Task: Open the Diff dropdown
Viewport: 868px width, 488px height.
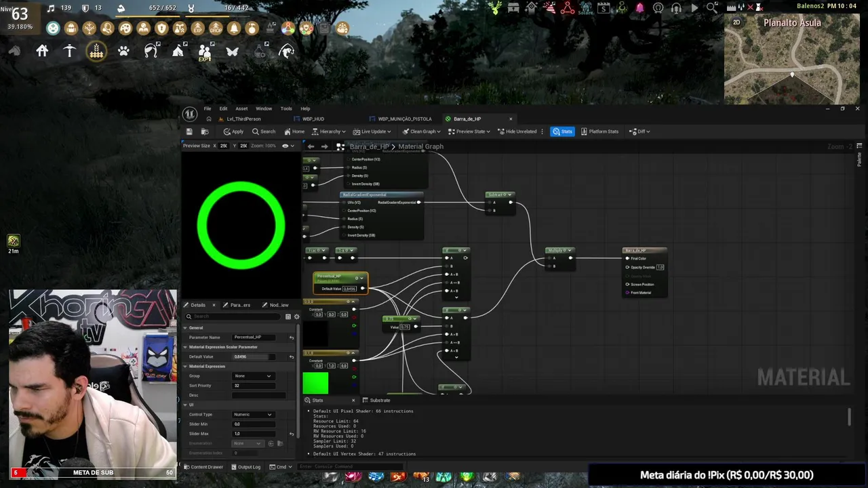Action: tap(639, 131)
